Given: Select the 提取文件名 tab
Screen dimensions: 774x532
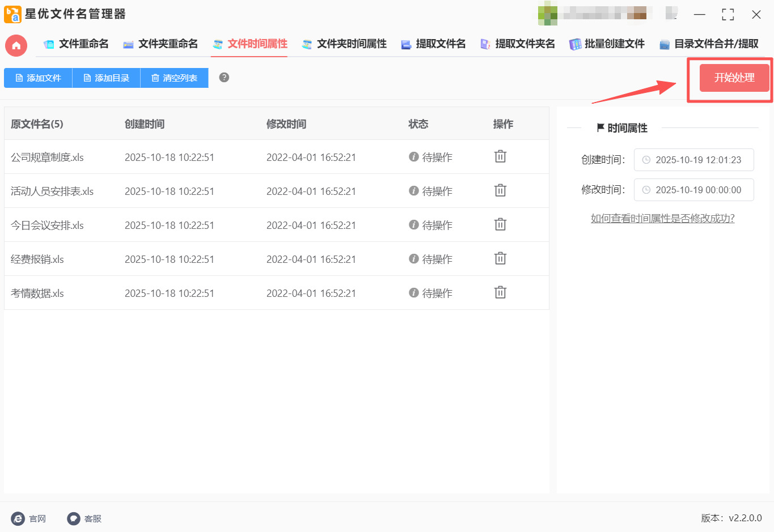Looking at the screenshot, I should pos(433,44).
